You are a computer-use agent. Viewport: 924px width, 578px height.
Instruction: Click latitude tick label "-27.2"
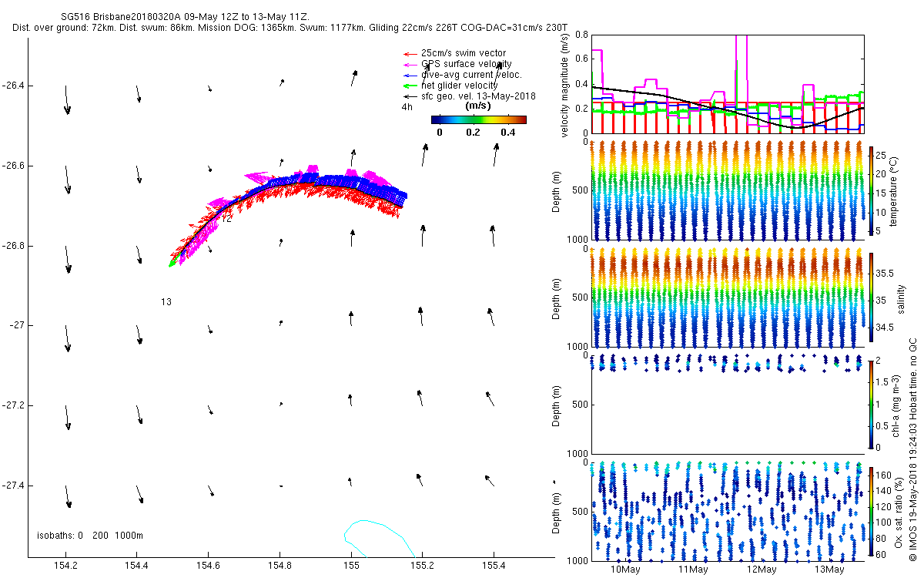[x=12, y=406]
